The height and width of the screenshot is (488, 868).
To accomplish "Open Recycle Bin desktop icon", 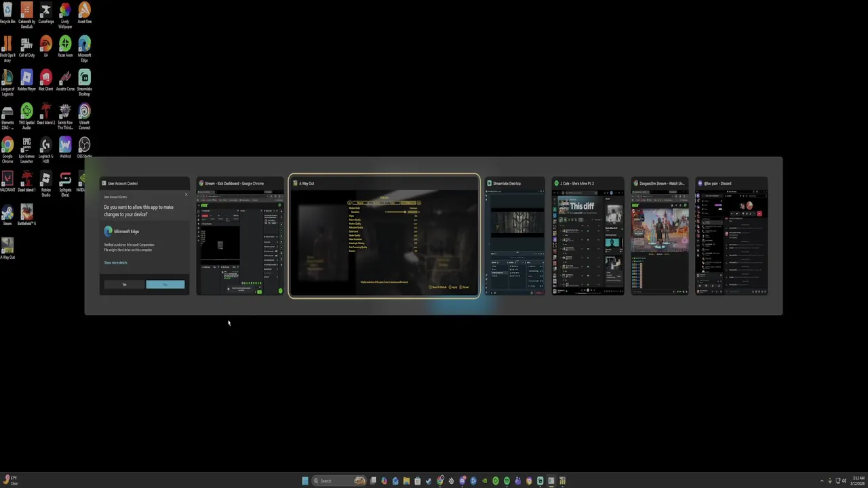I will click(7, 14).
